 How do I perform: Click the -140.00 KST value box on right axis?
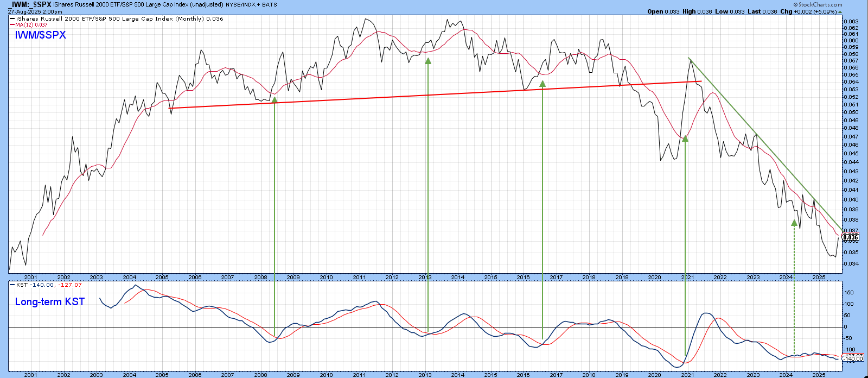pos(853,359)
